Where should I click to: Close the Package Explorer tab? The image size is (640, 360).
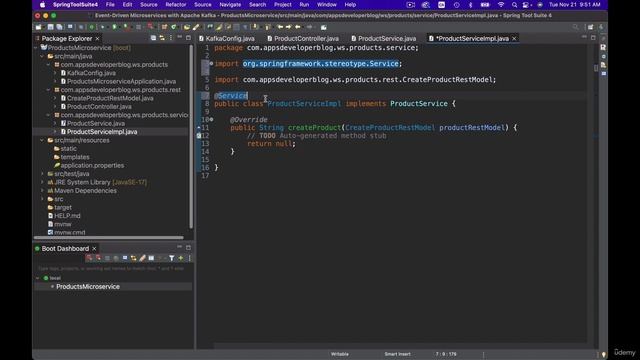pos(98,38)
